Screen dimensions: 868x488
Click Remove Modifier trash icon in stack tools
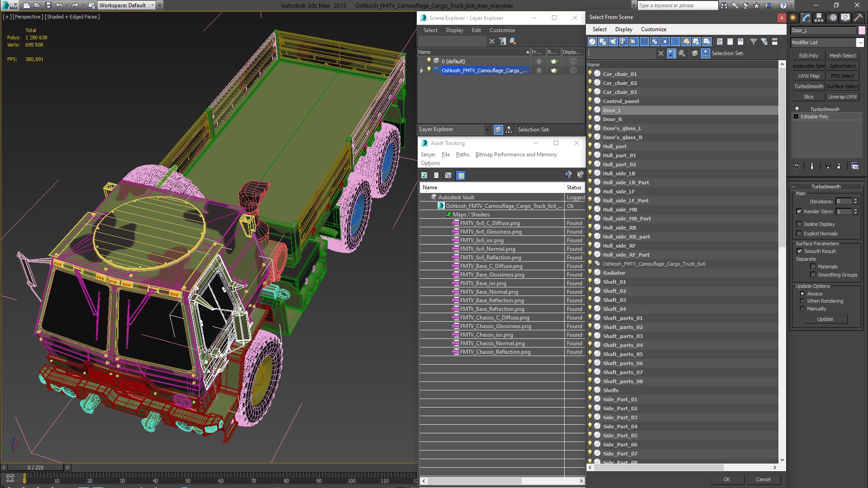[x=839, y=166]
